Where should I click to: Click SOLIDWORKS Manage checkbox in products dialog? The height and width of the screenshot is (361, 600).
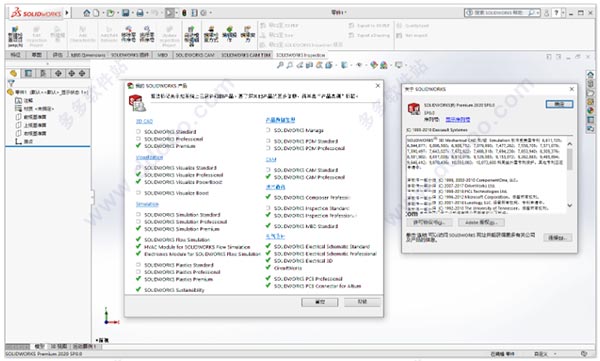coord(268,130)
